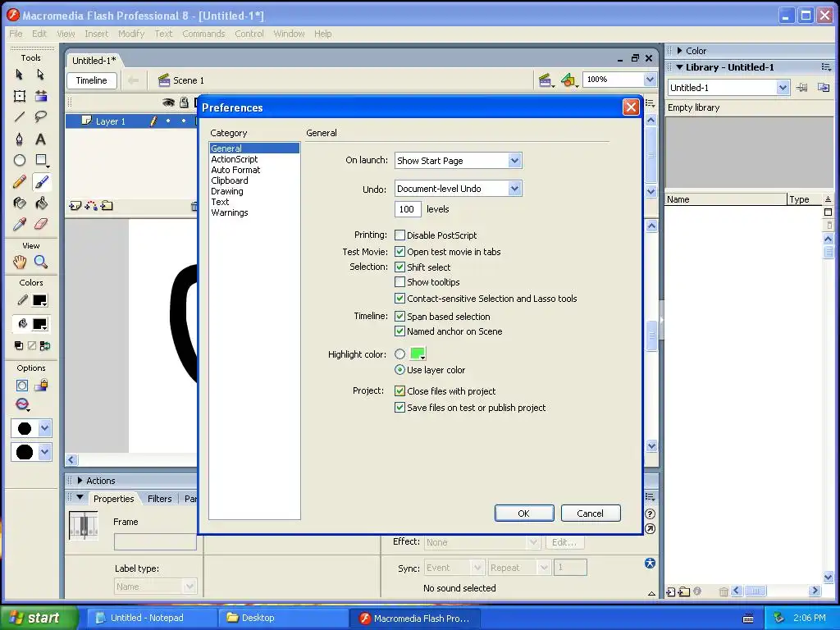Image resolution: width=840 pixels, height=630 pixels.
Task: Select ActionScript category in Preferences
Action: pos(234,159)
